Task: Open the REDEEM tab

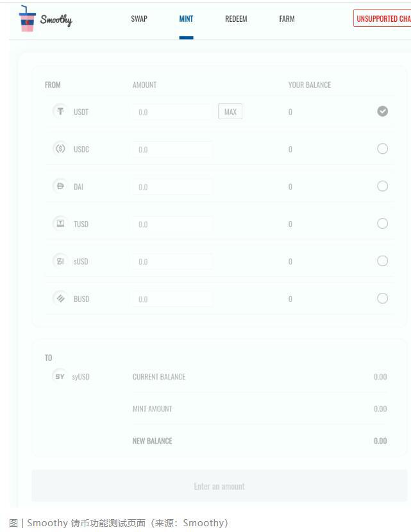Action: (x=235, y=19)
